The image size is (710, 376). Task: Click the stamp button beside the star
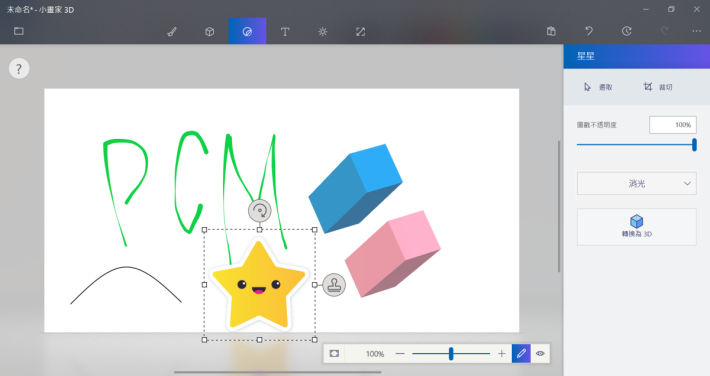click(334, 285)
